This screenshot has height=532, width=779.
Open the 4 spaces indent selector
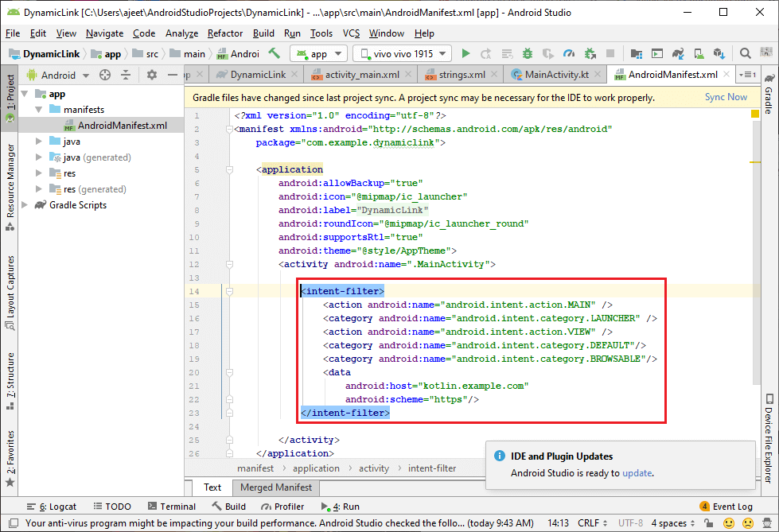pos(673,523)
